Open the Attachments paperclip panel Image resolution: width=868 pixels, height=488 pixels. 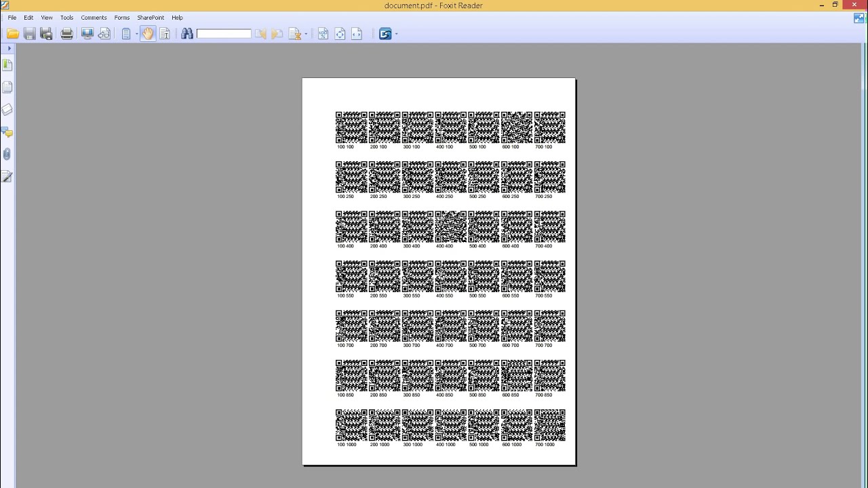tap(7, 155)
